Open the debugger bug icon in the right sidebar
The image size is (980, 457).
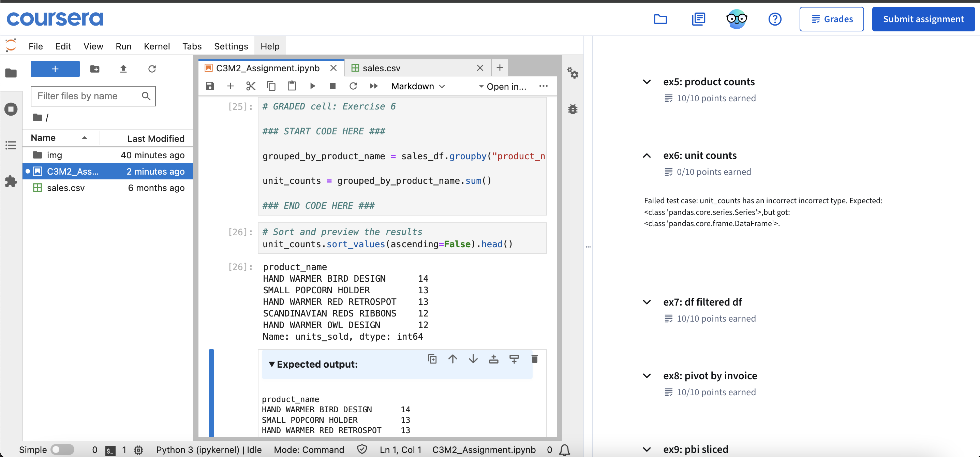pyautogui.click(x=573, y=109)
